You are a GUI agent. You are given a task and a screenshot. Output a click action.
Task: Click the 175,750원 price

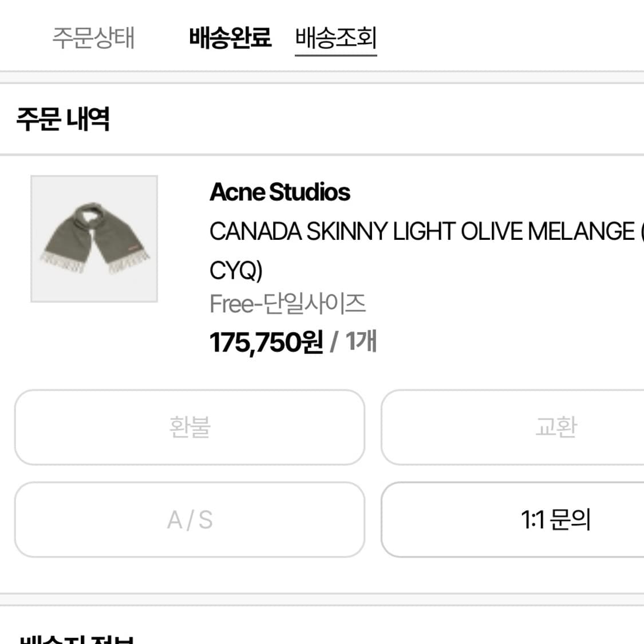pyautogui.click(x=266, y=343)
